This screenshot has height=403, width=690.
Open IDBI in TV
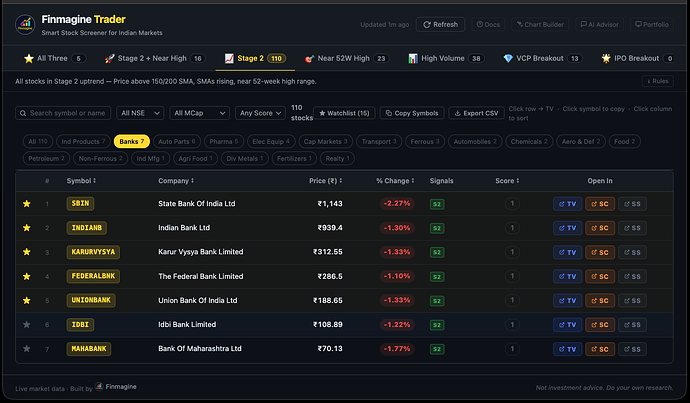(x=567, y=325)
